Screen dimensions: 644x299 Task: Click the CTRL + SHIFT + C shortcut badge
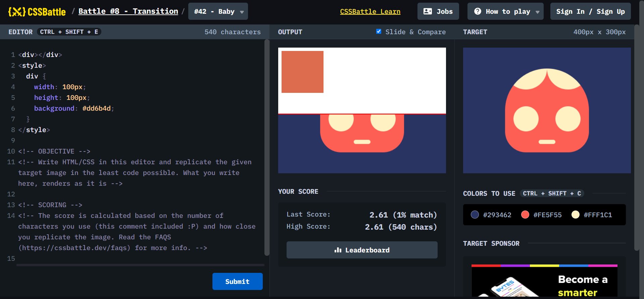tap(552, 193)
